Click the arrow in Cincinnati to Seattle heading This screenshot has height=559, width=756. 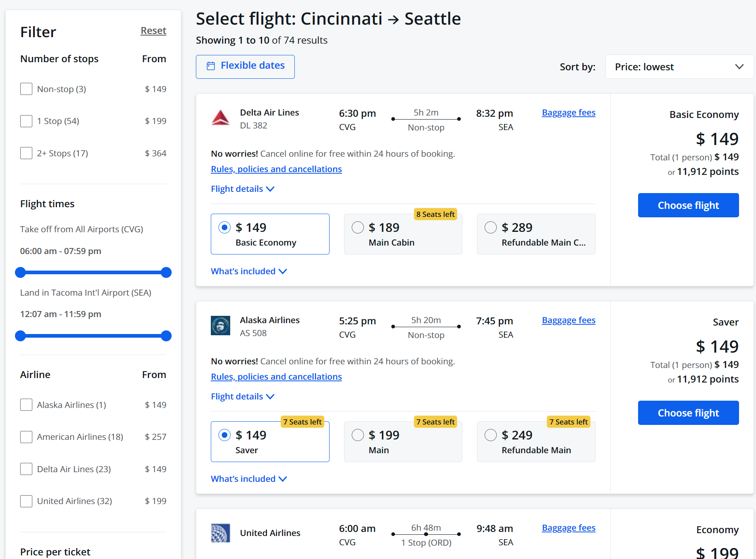(x=393, y=18)
